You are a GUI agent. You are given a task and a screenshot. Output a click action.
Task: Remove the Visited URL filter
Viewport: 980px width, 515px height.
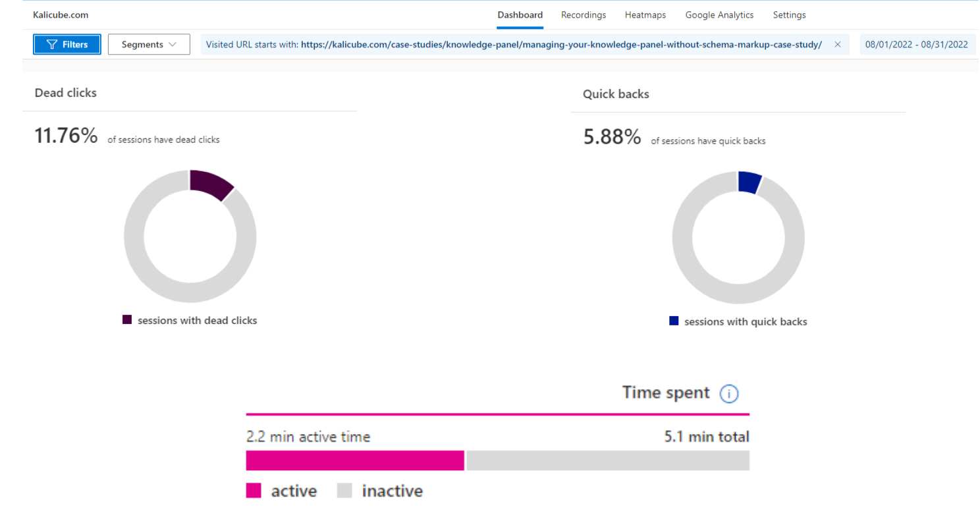coord(837,45)
